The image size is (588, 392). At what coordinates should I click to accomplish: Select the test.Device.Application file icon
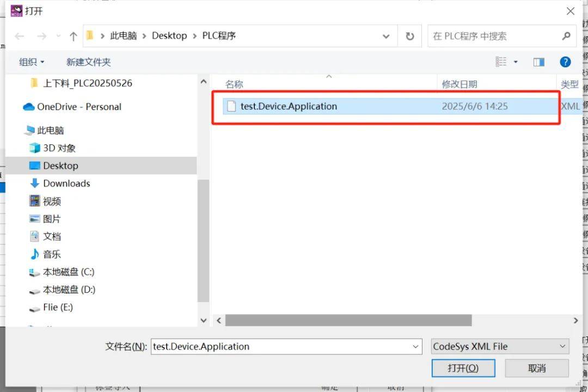pos(231,107)
